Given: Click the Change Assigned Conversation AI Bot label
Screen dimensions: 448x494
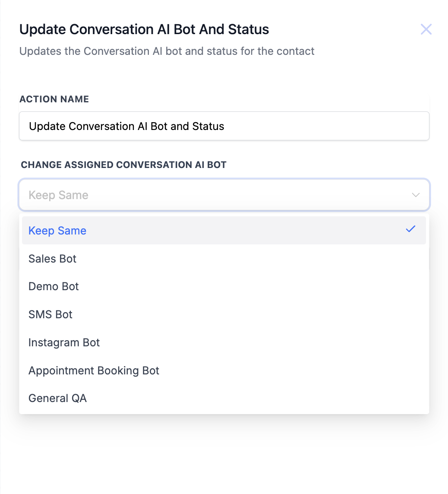Looking at the screenshot, I should [x=123, y=165].
